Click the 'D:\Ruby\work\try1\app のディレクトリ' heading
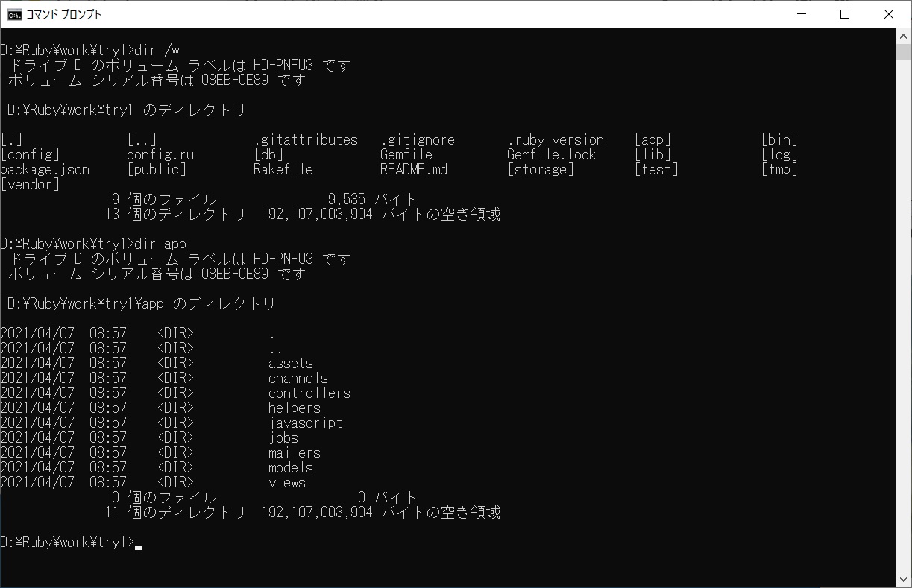 (142, 303)
